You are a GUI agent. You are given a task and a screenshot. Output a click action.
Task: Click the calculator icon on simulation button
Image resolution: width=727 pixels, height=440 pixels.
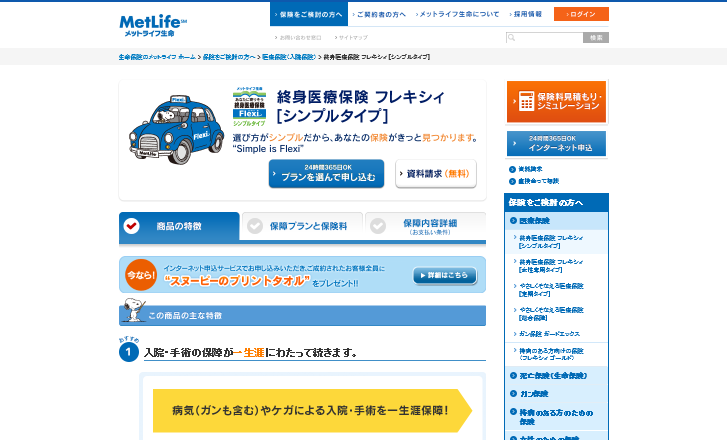[x=526, y=101]
